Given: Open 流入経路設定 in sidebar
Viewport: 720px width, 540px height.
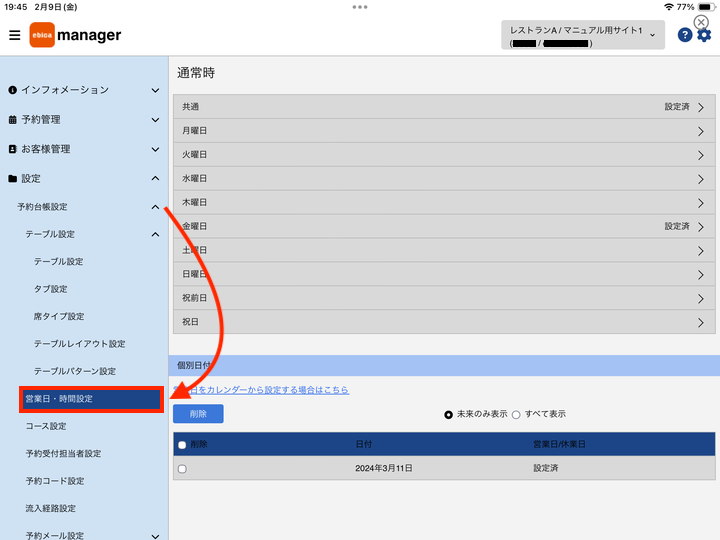Looking at the screenshot, I should (x=51, y=508).
